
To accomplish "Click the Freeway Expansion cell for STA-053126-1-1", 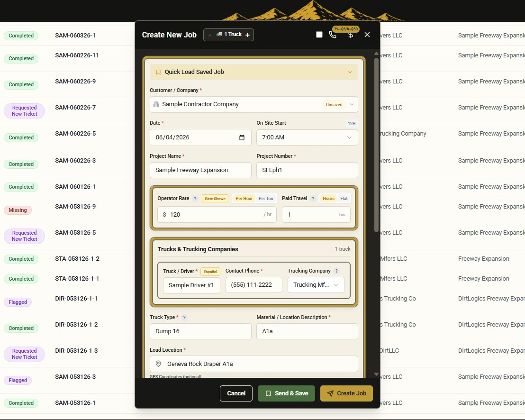I will click(483, 279).
